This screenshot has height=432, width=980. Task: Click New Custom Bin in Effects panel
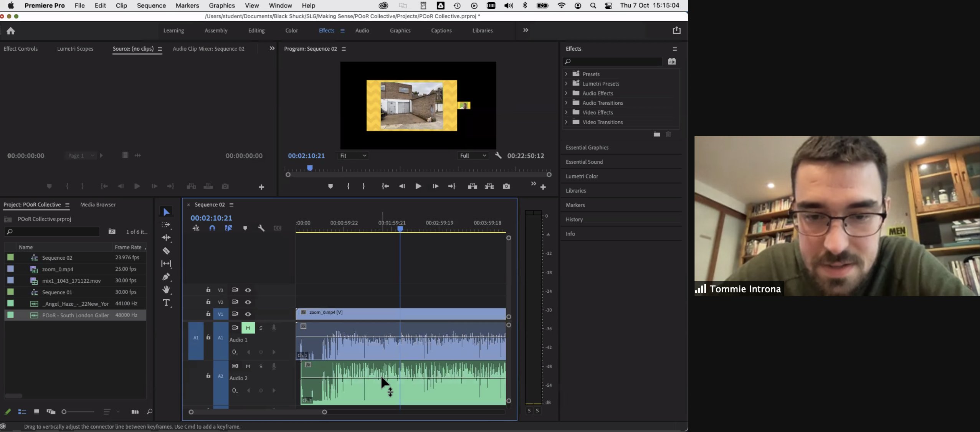(x=656, y=134)
